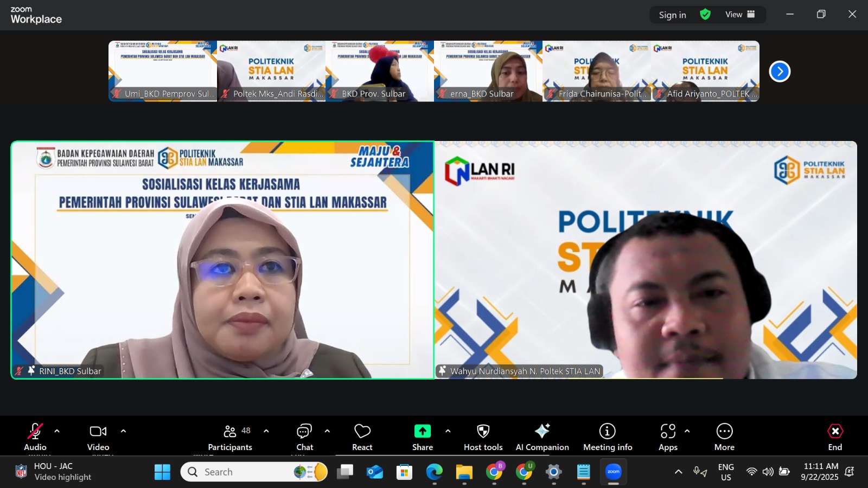Open the React emoji panel

click(x=362, y=436)
